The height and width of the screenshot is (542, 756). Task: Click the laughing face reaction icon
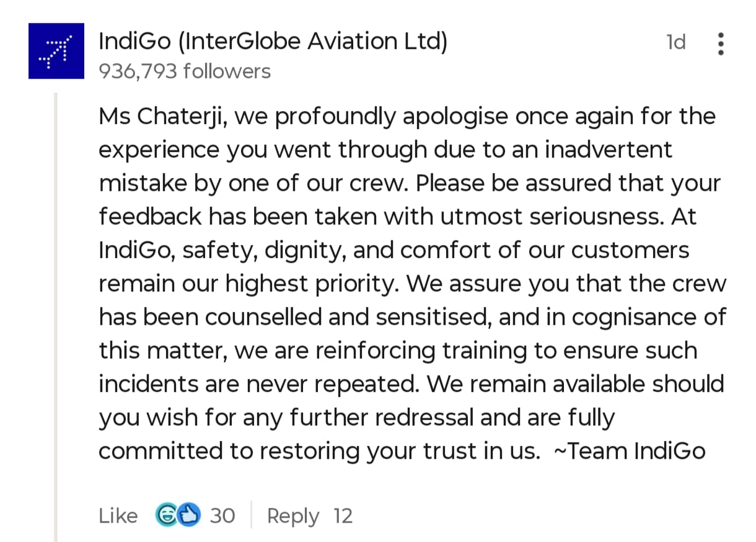[166, 515]
